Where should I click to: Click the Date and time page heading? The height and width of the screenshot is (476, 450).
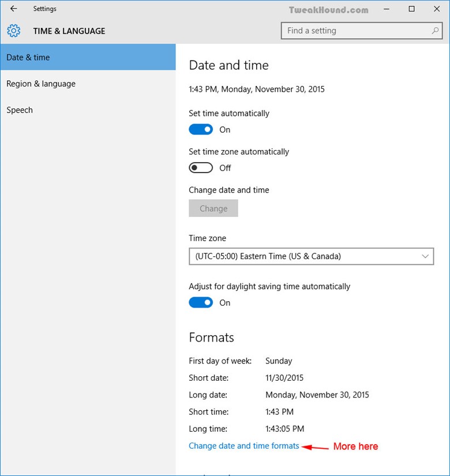228,65
